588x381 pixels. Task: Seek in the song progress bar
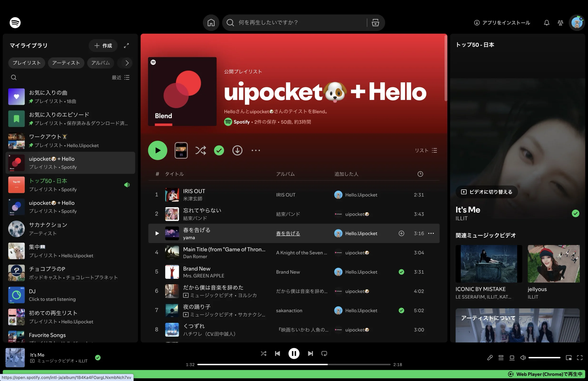tap(294, 365)
